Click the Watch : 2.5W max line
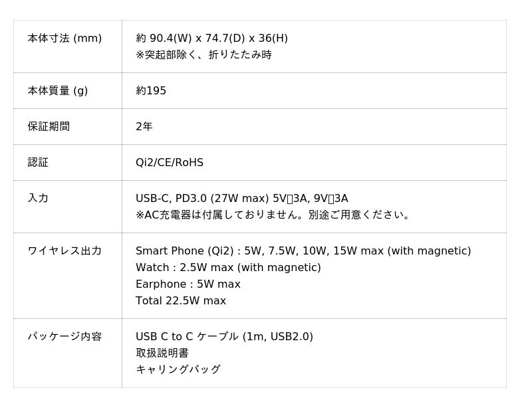This screenshot has width=532, height=408. point(228,268)
